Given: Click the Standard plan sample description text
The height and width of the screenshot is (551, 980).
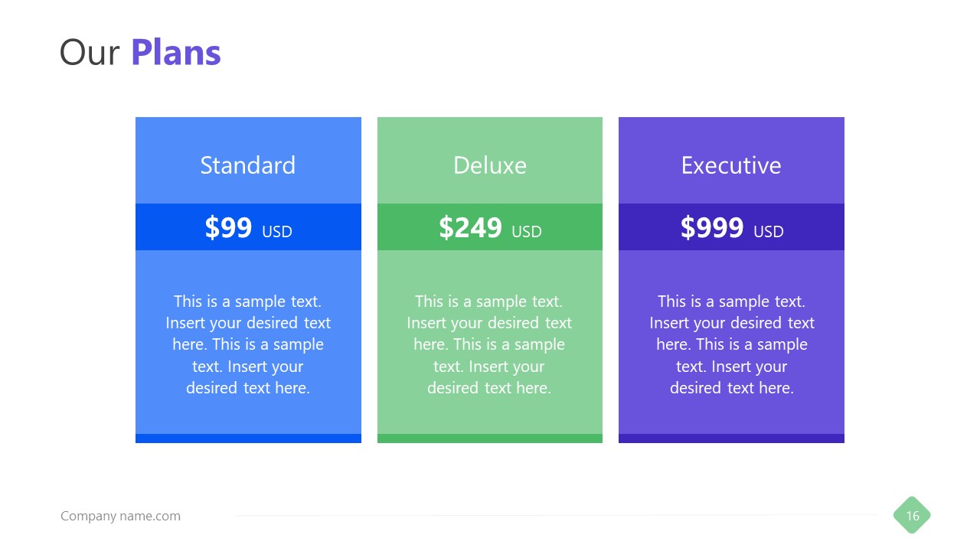Looking at the screenshot, I should click(248, 344).
